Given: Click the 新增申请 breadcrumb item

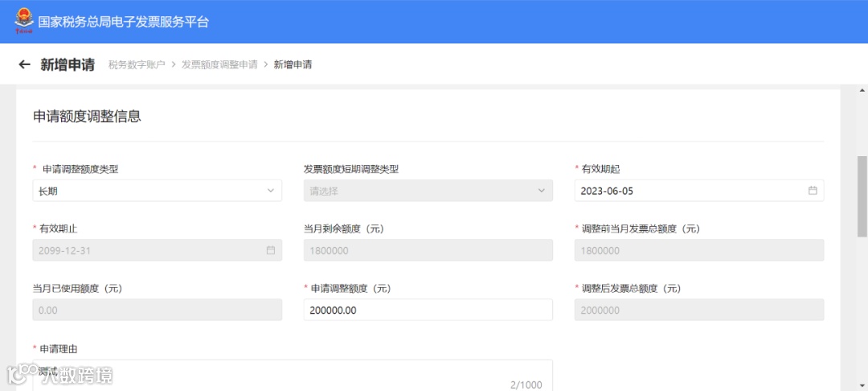Looking at the screenshot, I should point(293,65).
